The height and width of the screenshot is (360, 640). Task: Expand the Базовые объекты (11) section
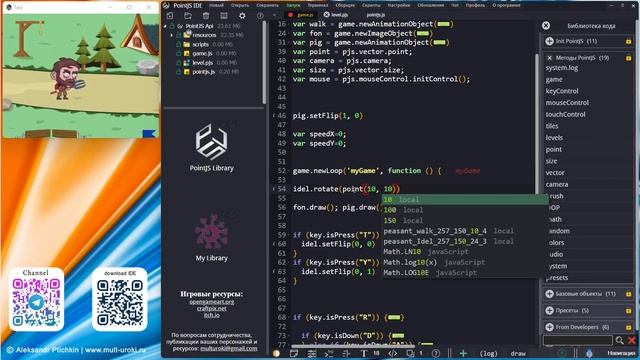[549, 294]
